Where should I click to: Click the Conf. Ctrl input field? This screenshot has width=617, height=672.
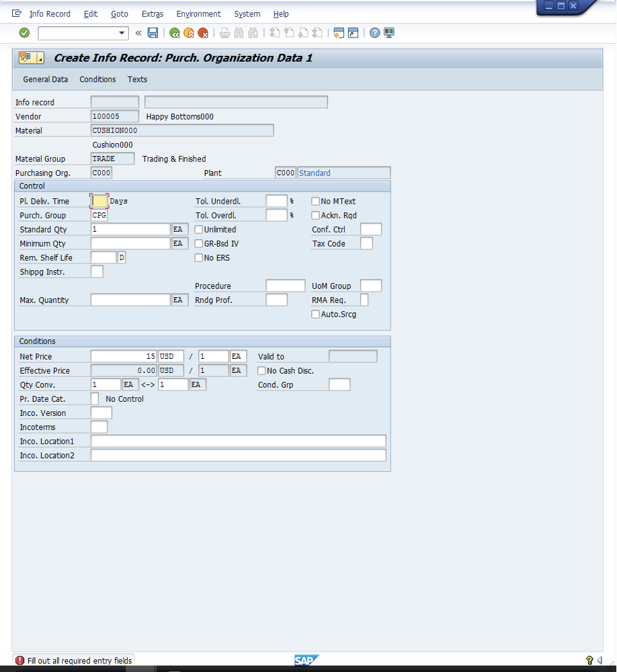[x=371, y=229]
